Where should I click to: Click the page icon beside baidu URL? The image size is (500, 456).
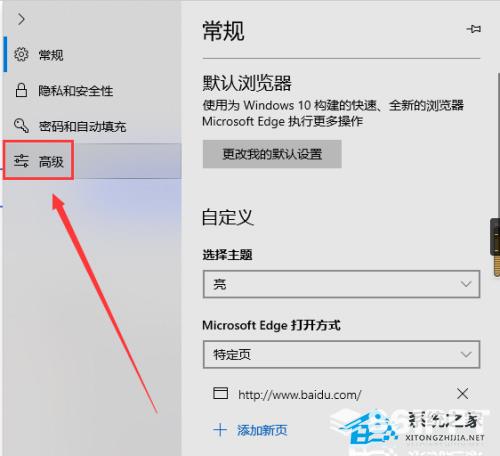coord(220,393)
